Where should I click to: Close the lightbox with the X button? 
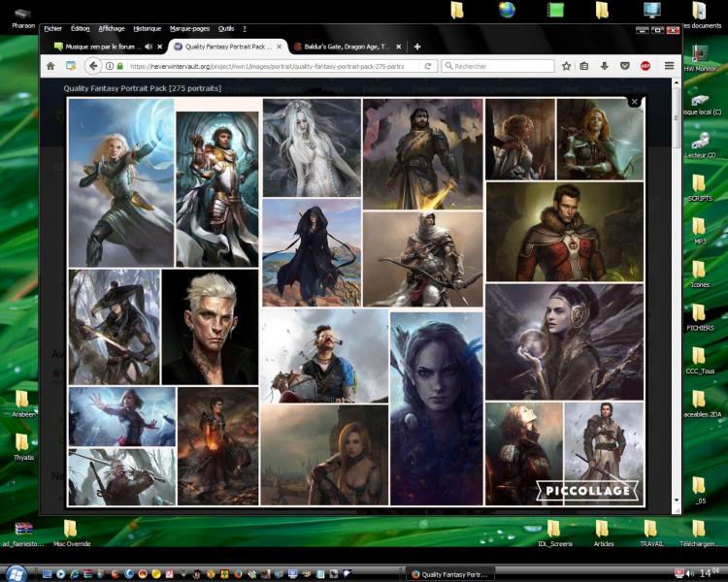point(634,102)
